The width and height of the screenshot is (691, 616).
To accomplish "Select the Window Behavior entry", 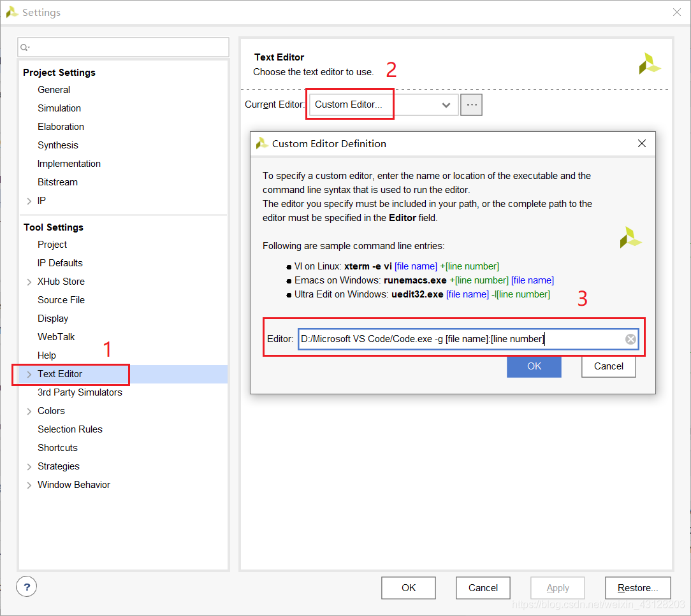I will tap(74, 485).
